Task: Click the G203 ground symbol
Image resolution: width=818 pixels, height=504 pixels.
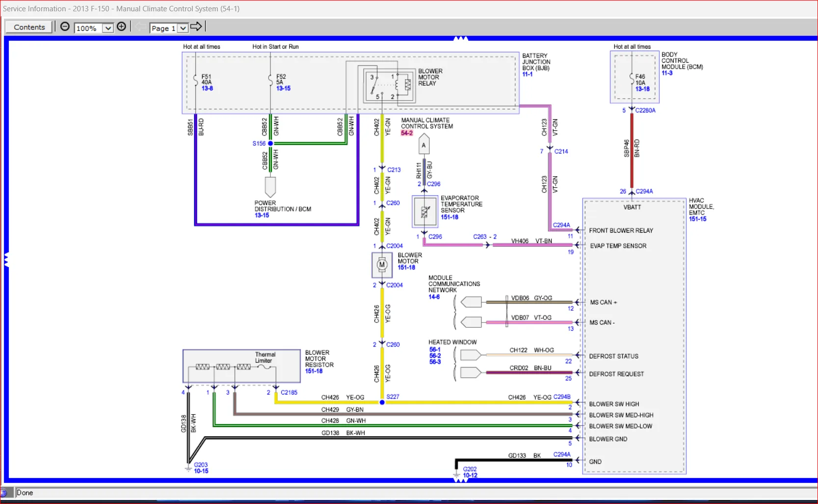Action: click(x=188, y=468)
